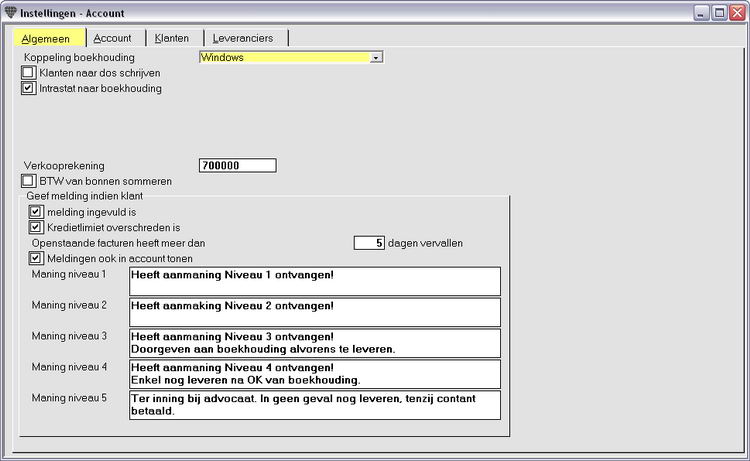Edit the Maning niveau 1 text box
Viewport: 750px width, 461px height.
(x=315, y=281)
